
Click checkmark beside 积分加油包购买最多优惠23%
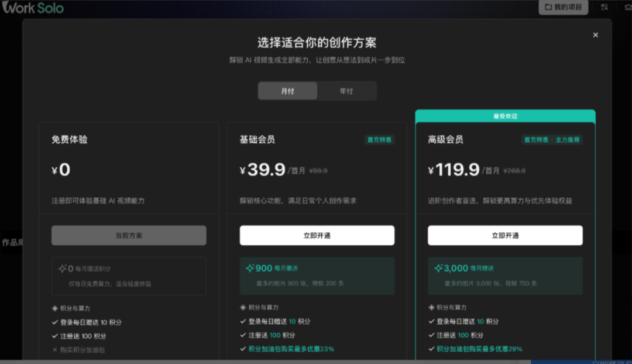tap(243, 349)
